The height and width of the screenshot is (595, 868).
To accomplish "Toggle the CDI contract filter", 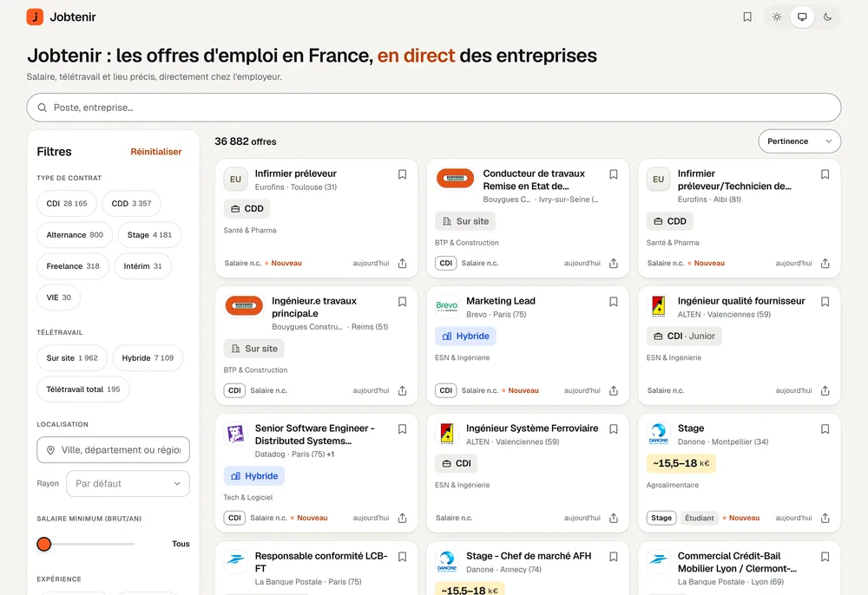I will (67, 204).
